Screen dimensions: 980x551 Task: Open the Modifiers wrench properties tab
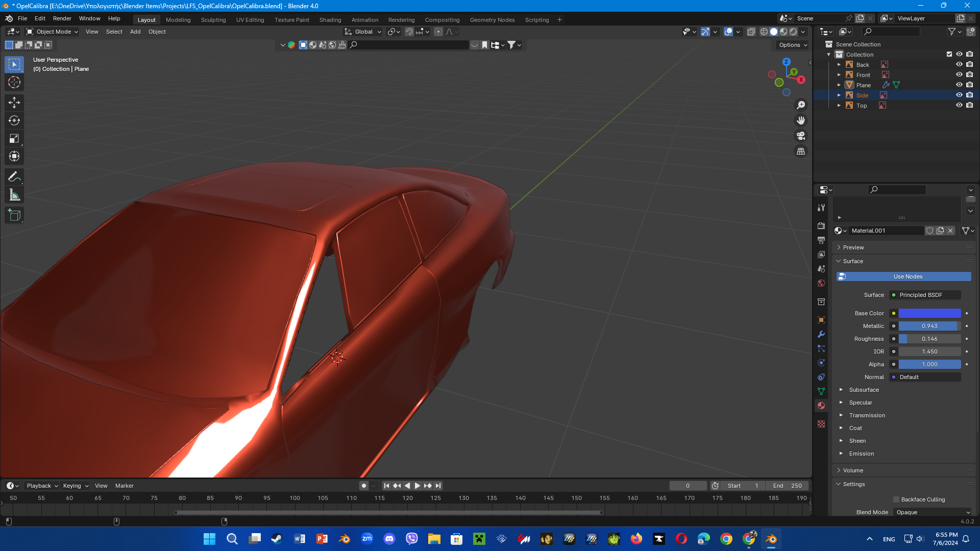click(821, 335)
